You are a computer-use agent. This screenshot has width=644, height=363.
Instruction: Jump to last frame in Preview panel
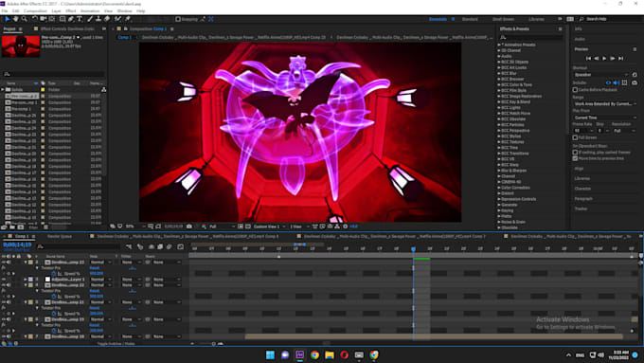point(620,59)
